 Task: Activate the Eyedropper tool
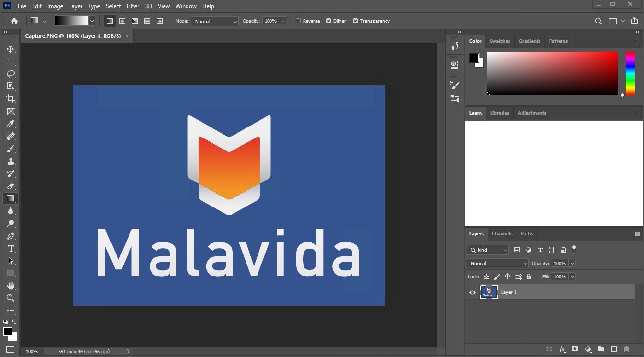[x=11, y=124]
